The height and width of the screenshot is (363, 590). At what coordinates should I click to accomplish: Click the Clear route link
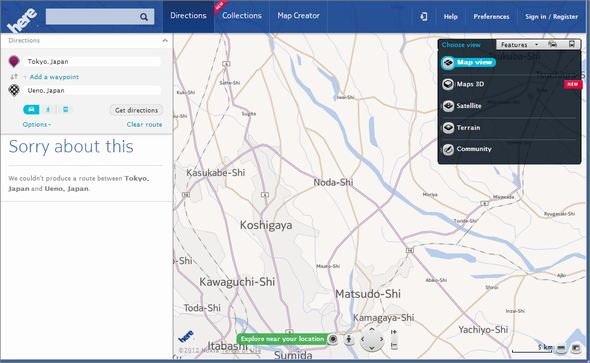pos(144,125)
